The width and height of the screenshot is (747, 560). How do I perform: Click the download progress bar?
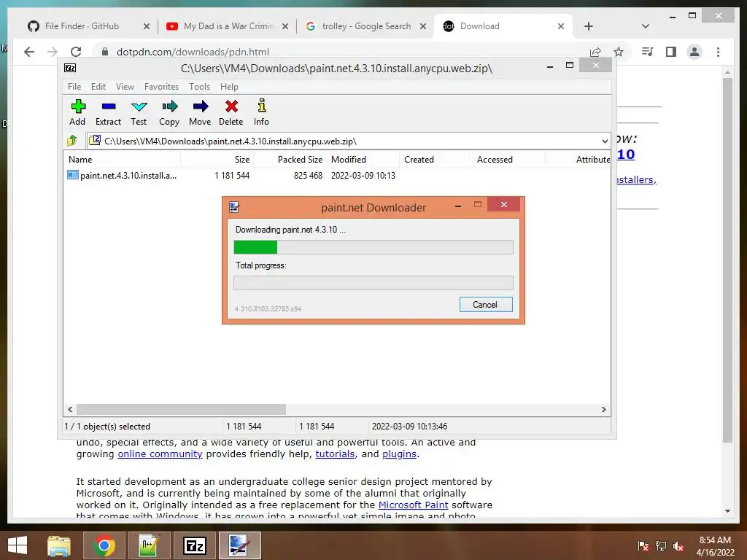(373, 247)
